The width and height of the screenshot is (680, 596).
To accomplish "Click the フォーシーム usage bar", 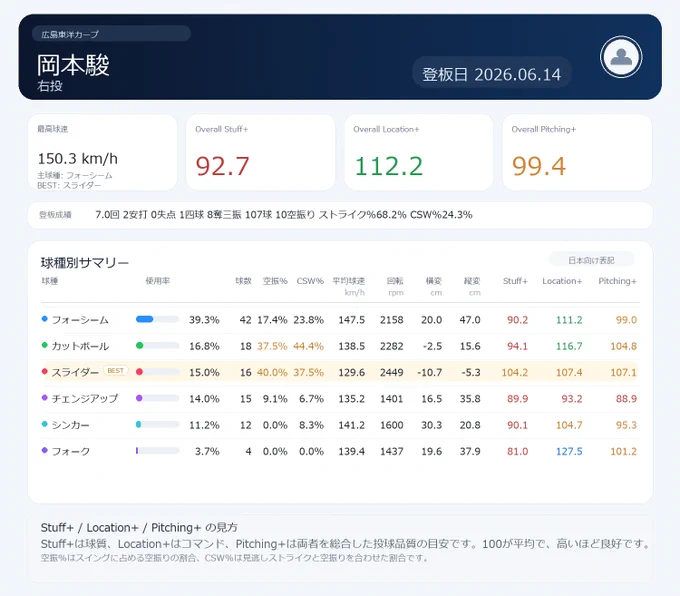I will pyautogui.click(x=157, y=319).
